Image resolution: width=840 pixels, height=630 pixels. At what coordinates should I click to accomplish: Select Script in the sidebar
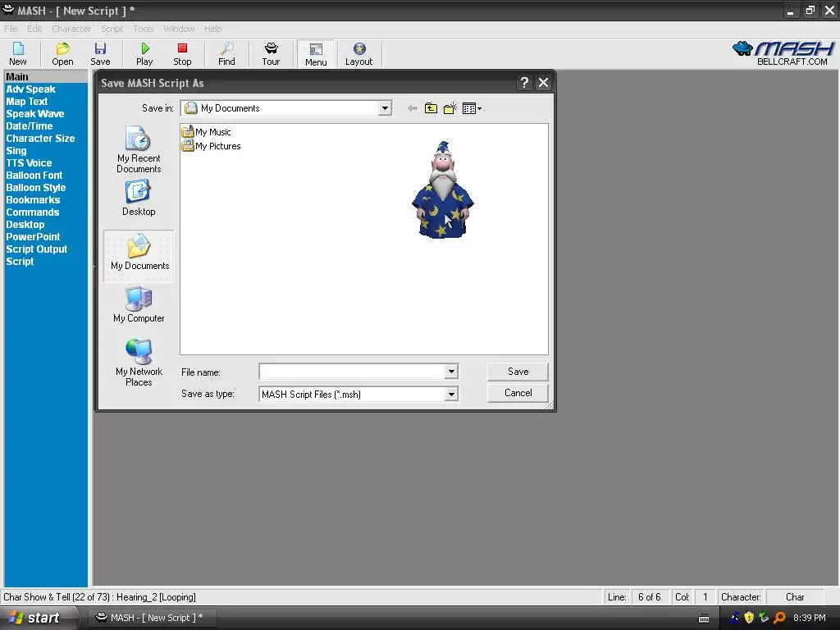pos(20,262)
